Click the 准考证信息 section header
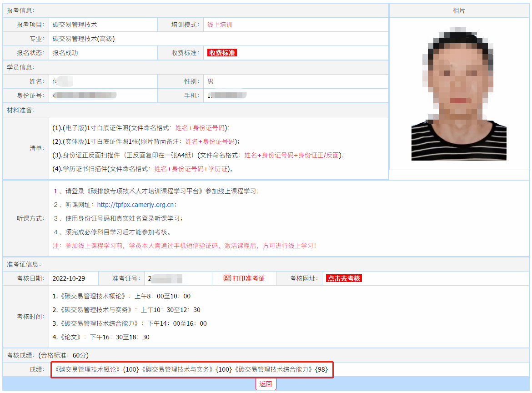 point(23,264)
